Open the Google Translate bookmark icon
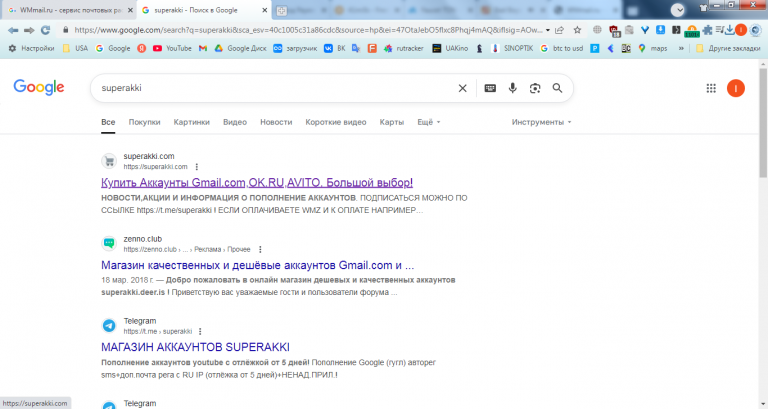The image size is (768, 409). pyautogui.click(x=356, y=48)
